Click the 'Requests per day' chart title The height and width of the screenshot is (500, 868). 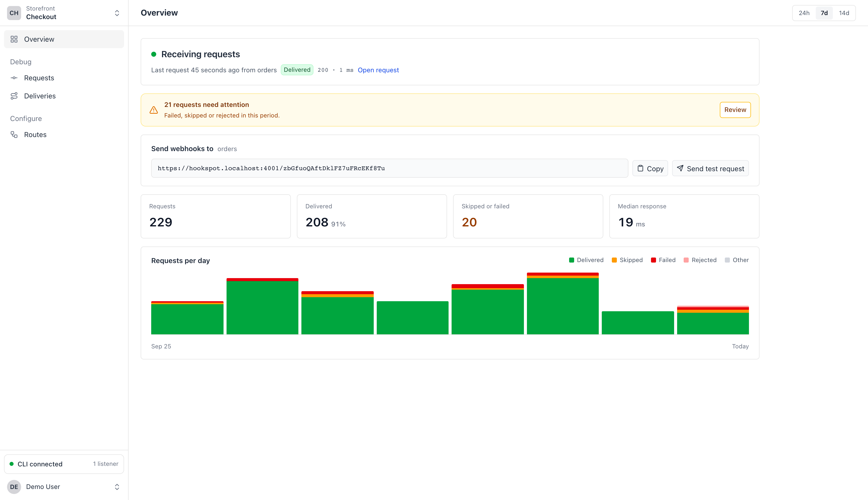[x=180, y=261]
